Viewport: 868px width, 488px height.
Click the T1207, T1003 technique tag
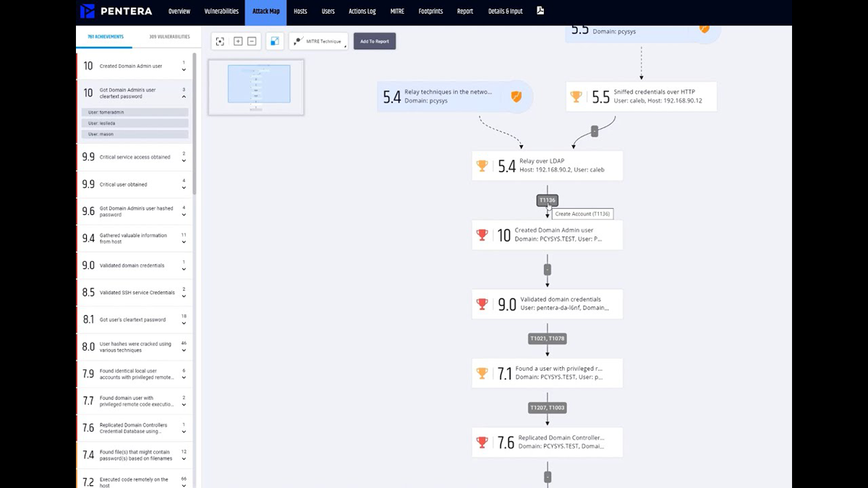548,408
